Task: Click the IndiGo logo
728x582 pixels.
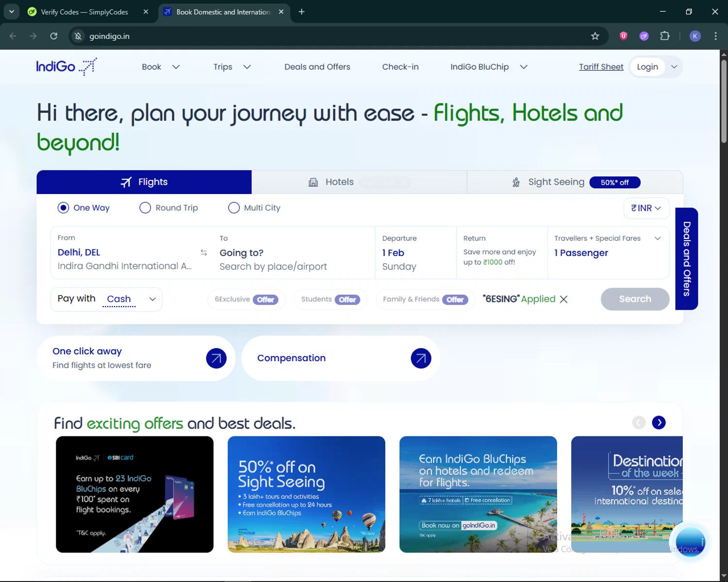Action: coord(66,66)
